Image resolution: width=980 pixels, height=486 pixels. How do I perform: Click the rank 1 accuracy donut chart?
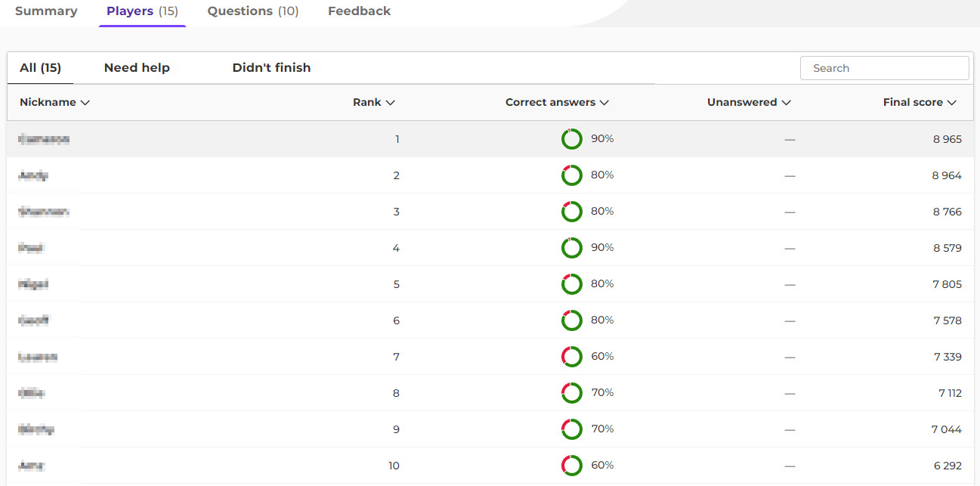click(571, 139)
